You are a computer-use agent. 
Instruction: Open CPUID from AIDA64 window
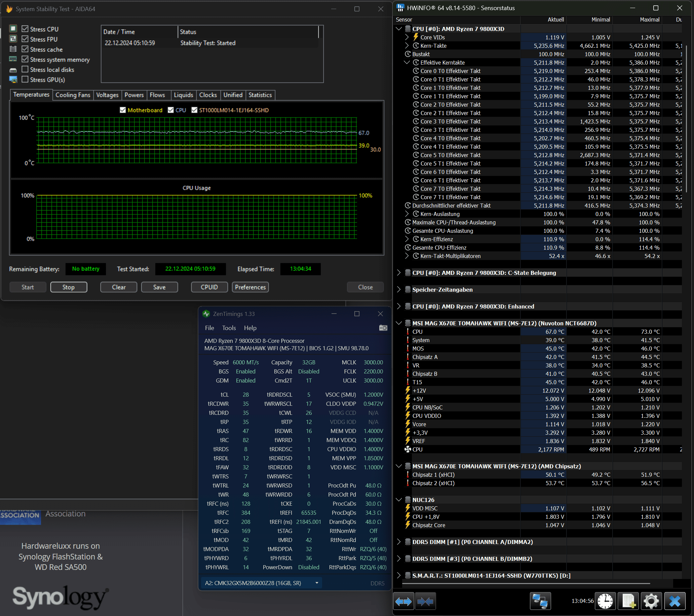pyautogui.click(x=209, y=287)
